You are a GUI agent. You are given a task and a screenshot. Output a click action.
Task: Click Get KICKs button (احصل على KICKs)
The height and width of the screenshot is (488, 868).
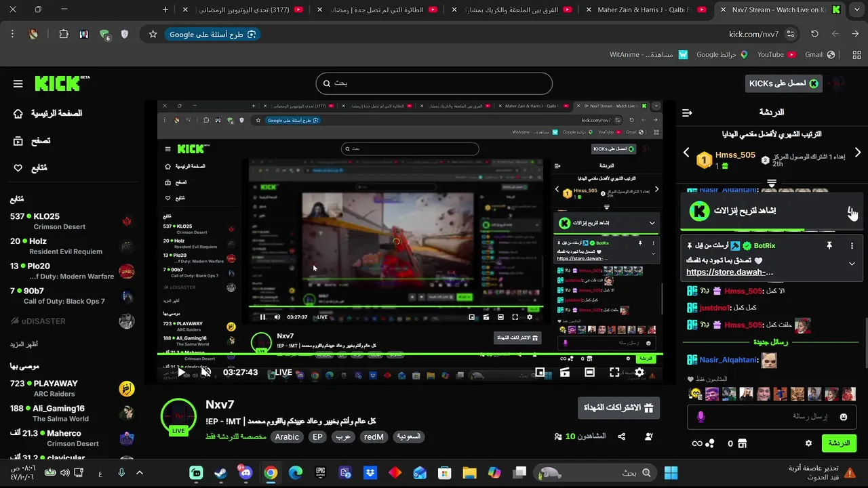pos(783,83)
